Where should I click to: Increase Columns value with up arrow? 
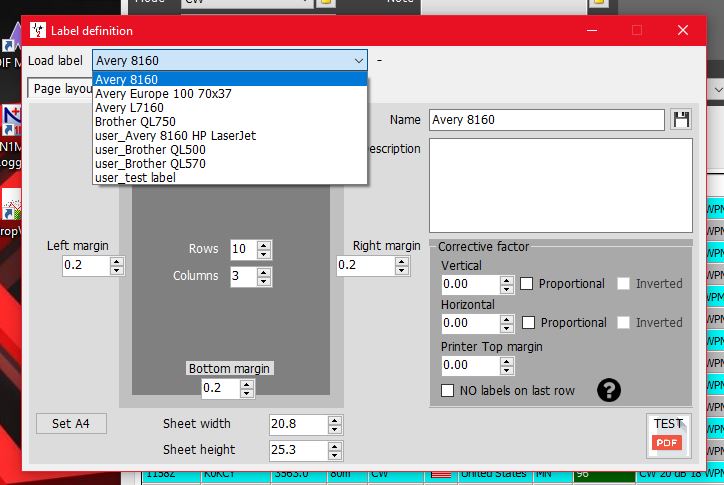point(264,272)
